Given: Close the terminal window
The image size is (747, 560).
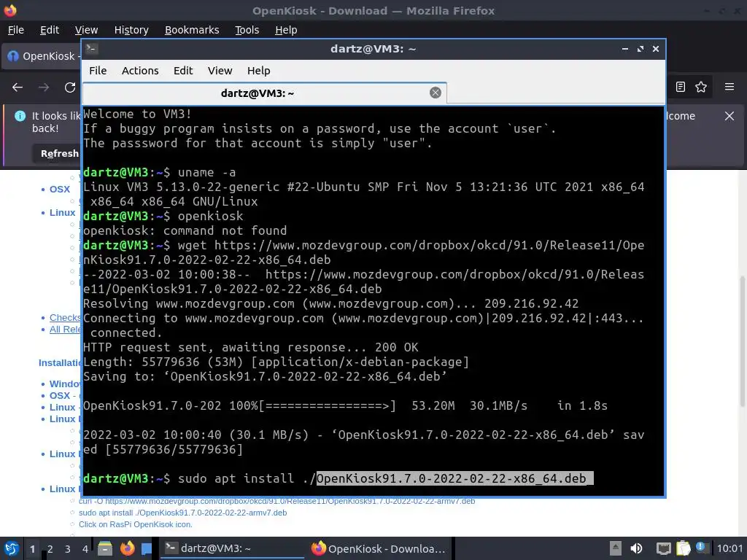Looking at the screenshot, I should point(656,49).
